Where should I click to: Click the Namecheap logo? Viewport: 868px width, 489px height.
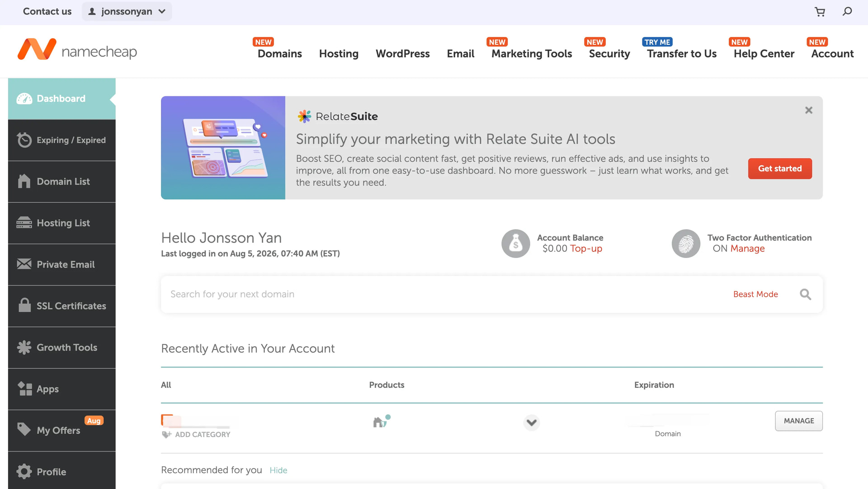tap(77, 50)
